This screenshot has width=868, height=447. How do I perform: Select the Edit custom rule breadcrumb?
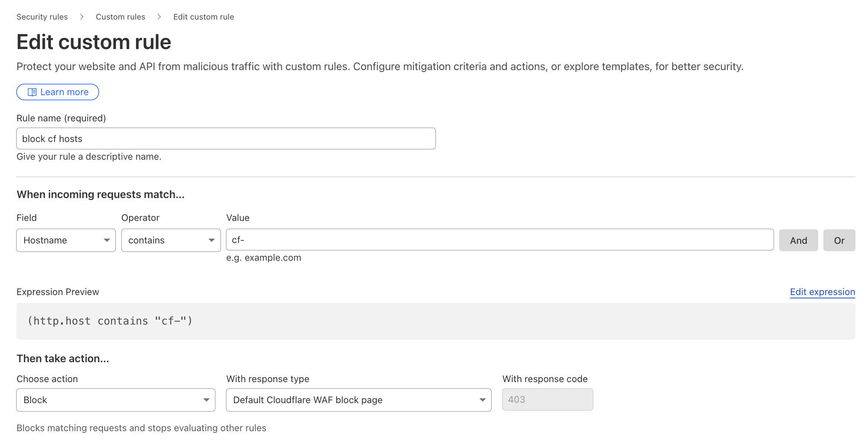tap(204, 17)
